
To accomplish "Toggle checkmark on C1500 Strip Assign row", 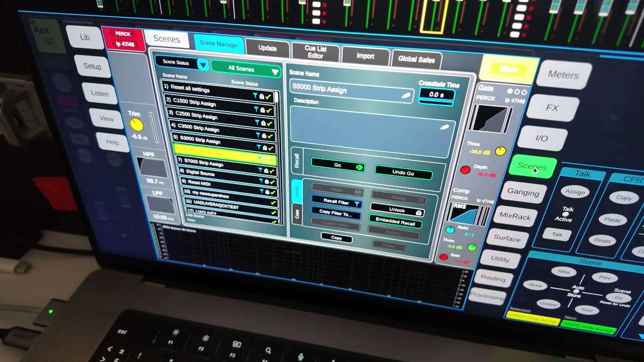I will (x=269, y=110).
